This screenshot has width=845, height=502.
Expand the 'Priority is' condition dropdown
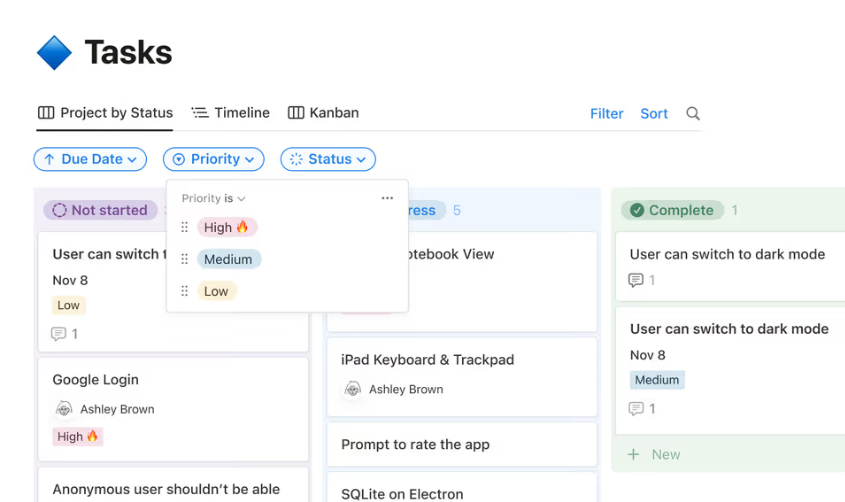click(x=213, y=198)
